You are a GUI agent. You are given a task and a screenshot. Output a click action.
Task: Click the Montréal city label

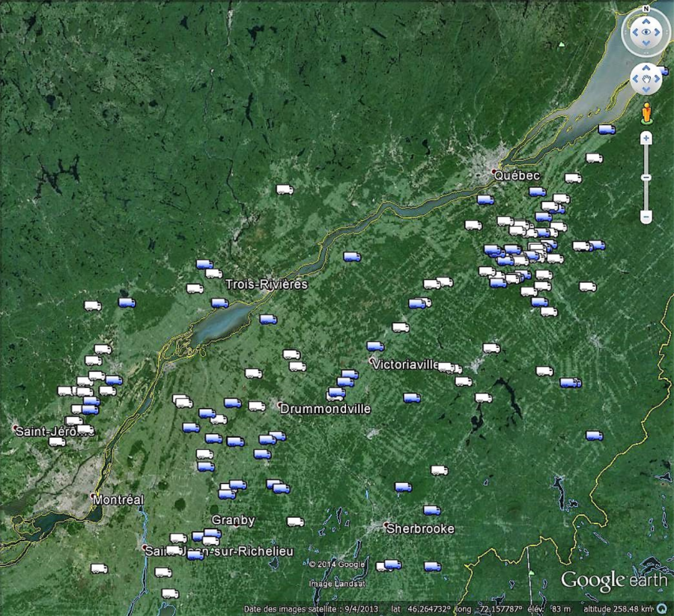(118, 499)
